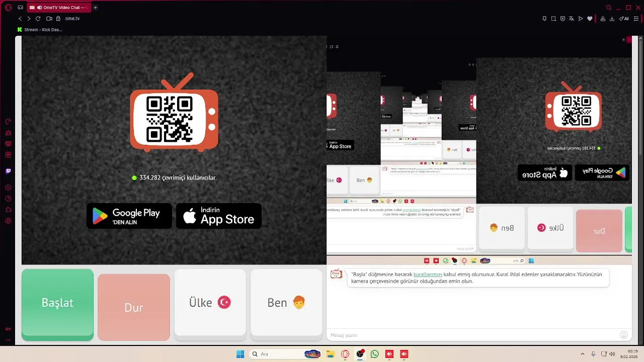Screen dimensions: 644x362
Task: Reload the ome.tv page
Action: point(38,19)
